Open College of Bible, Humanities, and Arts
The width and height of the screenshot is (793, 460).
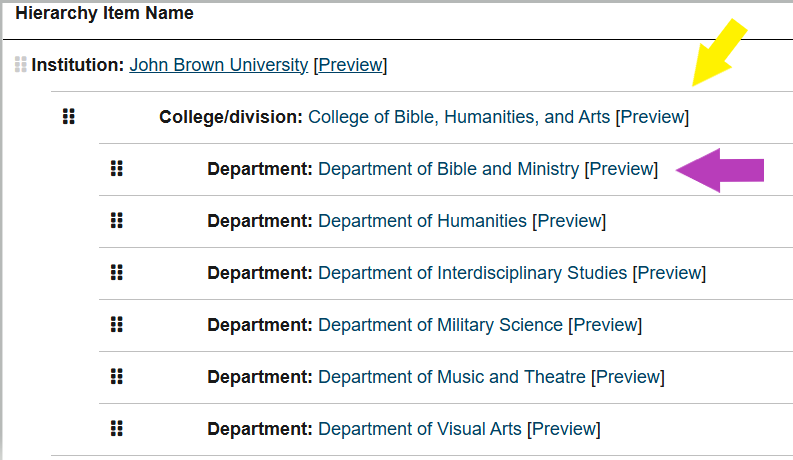click(x=458, y=117)
